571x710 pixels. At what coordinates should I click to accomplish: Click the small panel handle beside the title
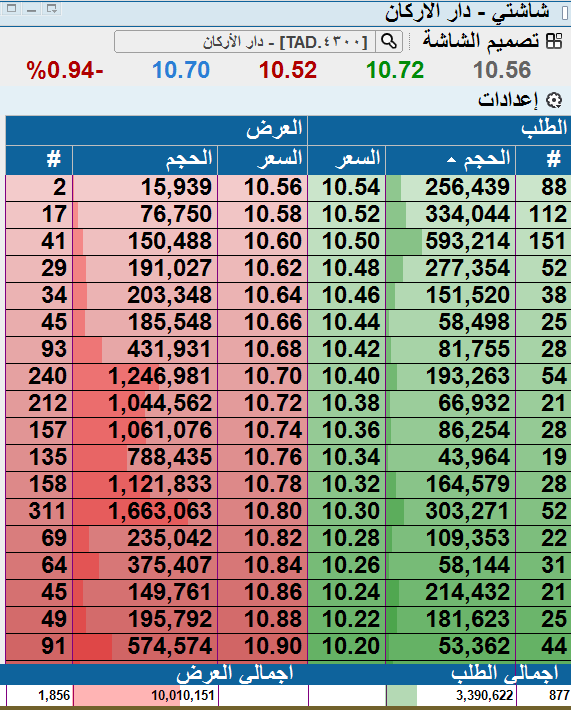coord(565,13)
